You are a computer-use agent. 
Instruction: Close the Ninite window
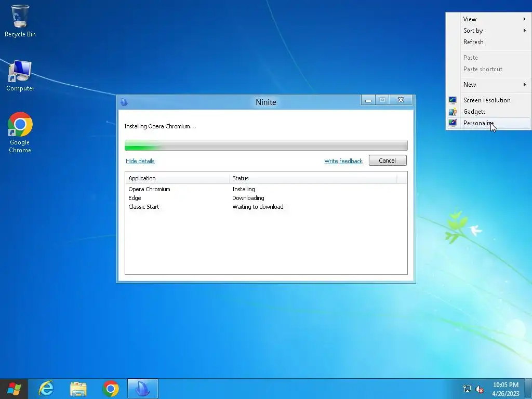coord(401,100)
